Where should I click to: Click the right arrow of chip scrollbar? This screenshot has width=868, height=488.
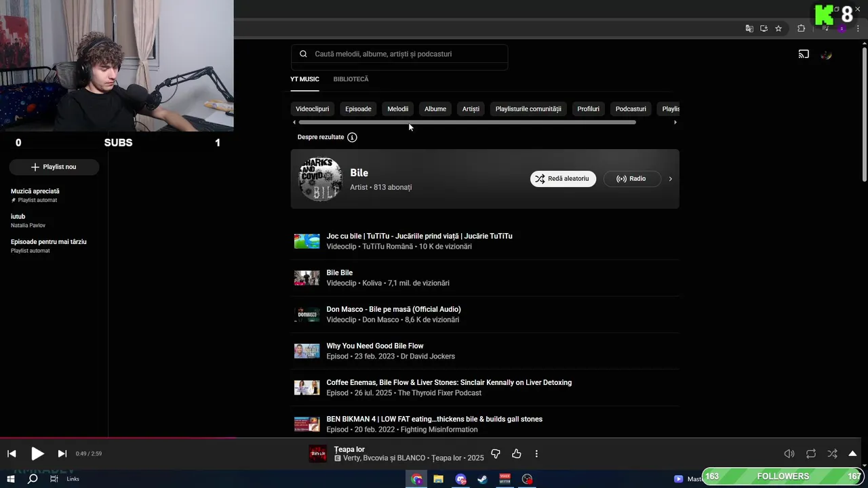[x=675, y=123]
